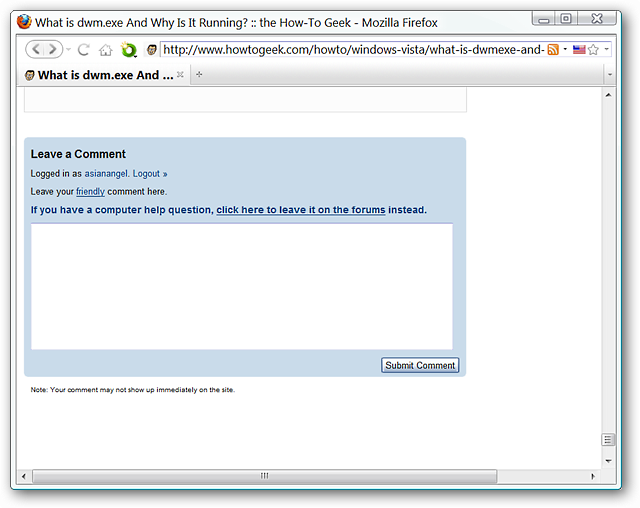Click the horizontal scrollbar thumb
Image resolution: width=640 pixels, height=508 pixels.
click(x=264, y=476)
